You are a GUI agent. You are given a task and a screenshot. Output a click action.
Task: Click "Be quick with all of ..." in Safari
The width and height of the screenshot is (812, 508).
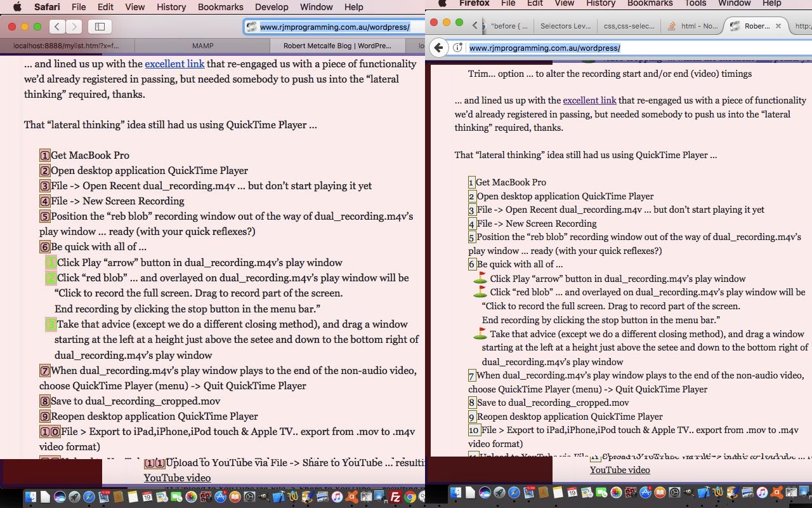click(x=98, y=246)
